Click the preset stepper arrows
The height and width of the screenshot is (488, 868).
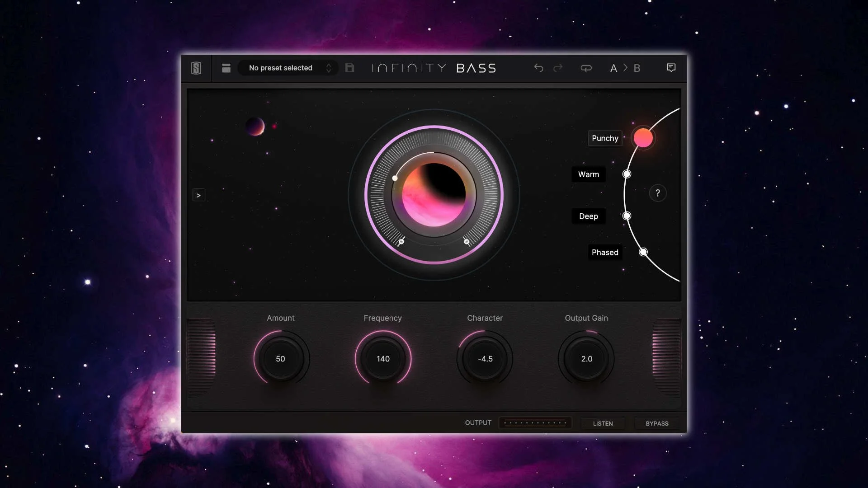(x=329, y=68)
